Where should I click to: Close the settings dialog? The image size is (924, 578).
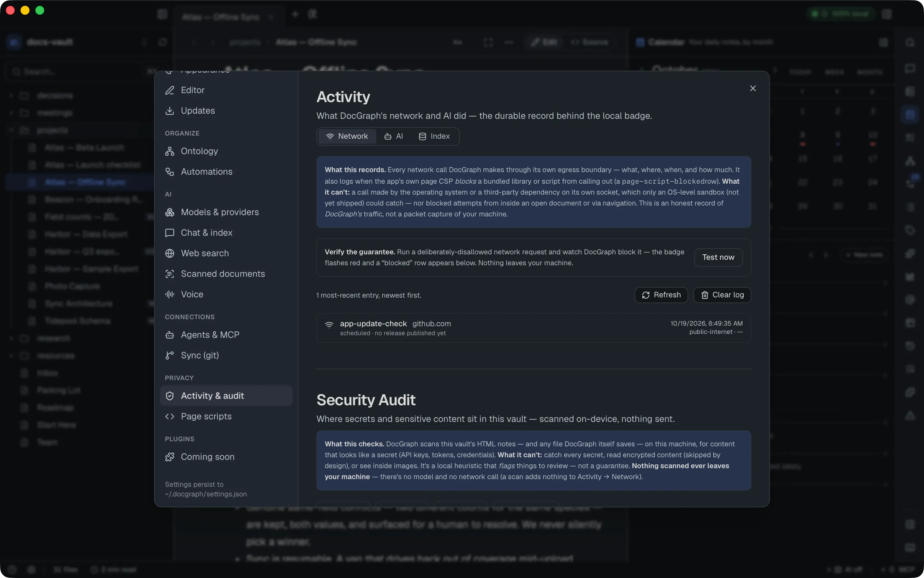(753, 89)
